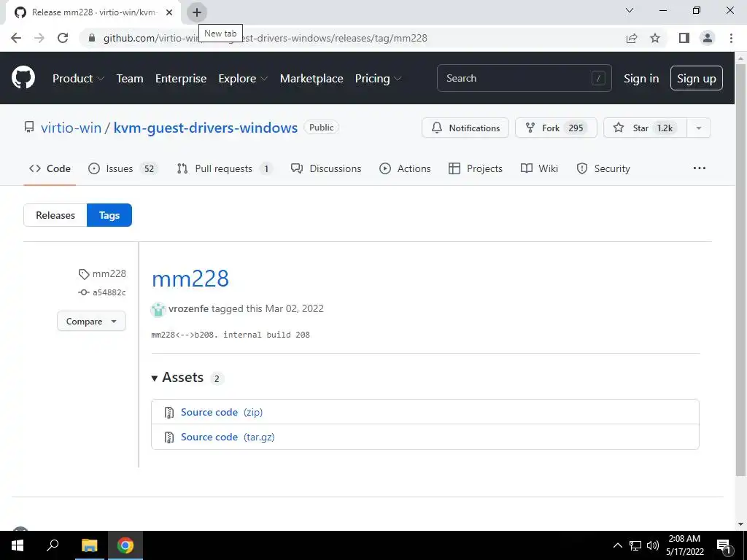Click the Chrome taskbar icon
This screenshot has height=560, width=747.
tap(125, 545)
